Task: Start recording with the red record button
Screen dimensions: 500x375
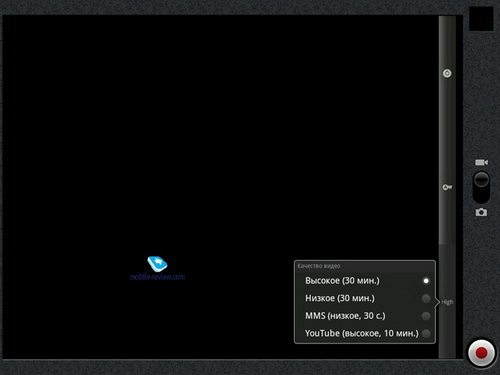Action: (x=481, y=353)
